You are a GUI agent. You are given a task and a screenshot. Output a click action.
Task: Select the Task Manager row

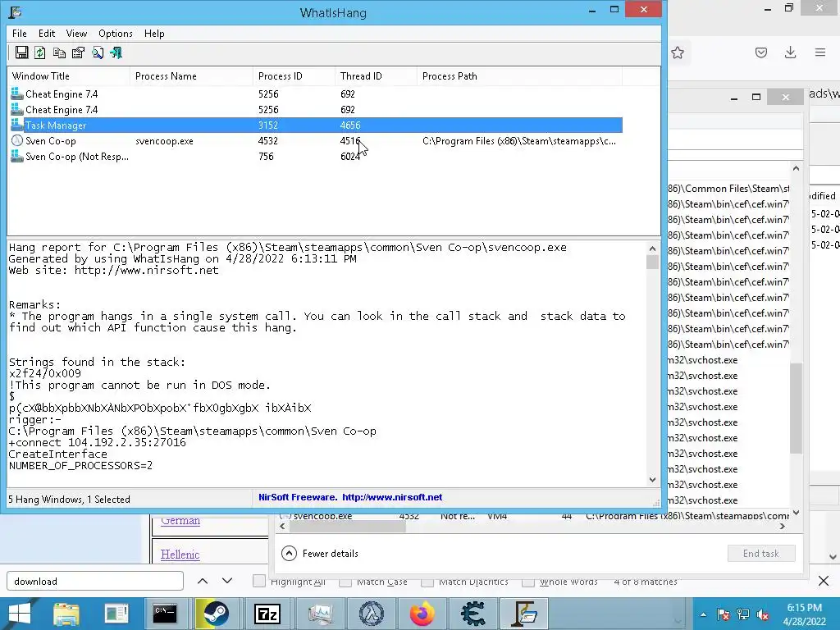316,126
